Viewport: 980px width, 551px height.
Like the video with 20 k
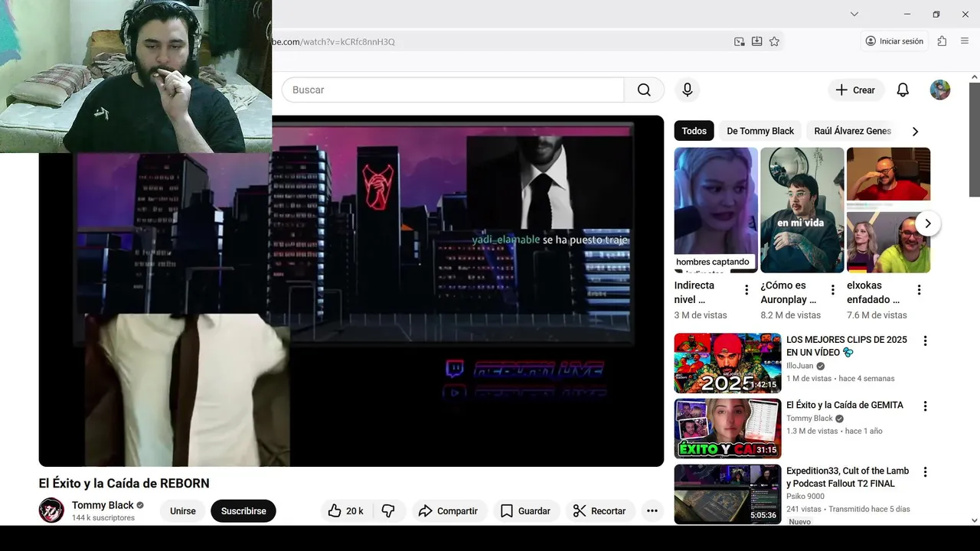(346, 511)
